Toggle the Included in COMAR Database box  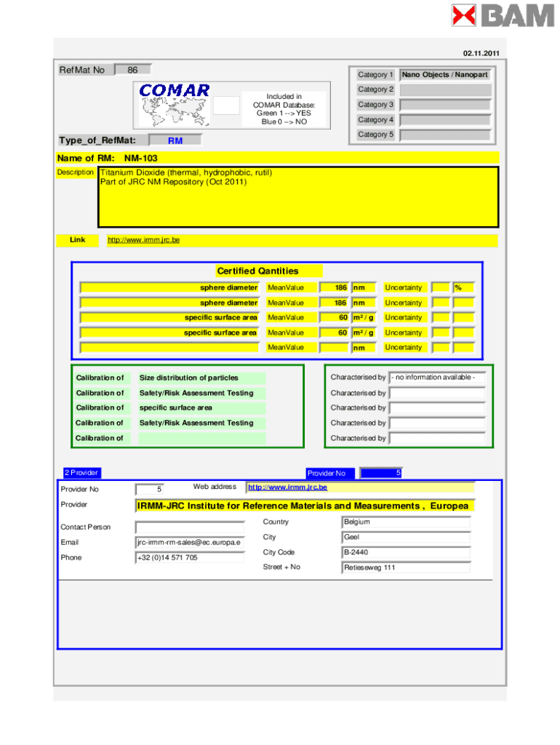[227, 105]
